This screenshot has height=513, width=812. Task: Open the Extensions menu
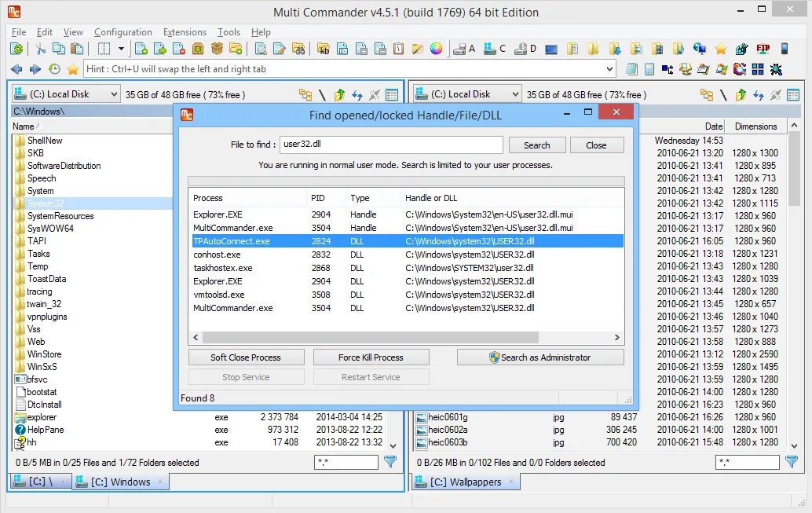pos(185,32)
